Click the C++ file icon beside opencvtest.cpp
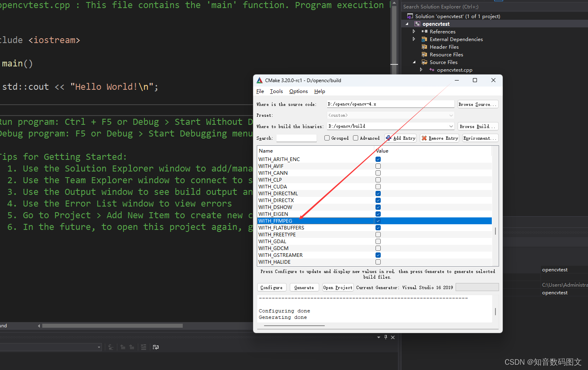This screenshot has width=588, height=370. [x=431, y=70]
